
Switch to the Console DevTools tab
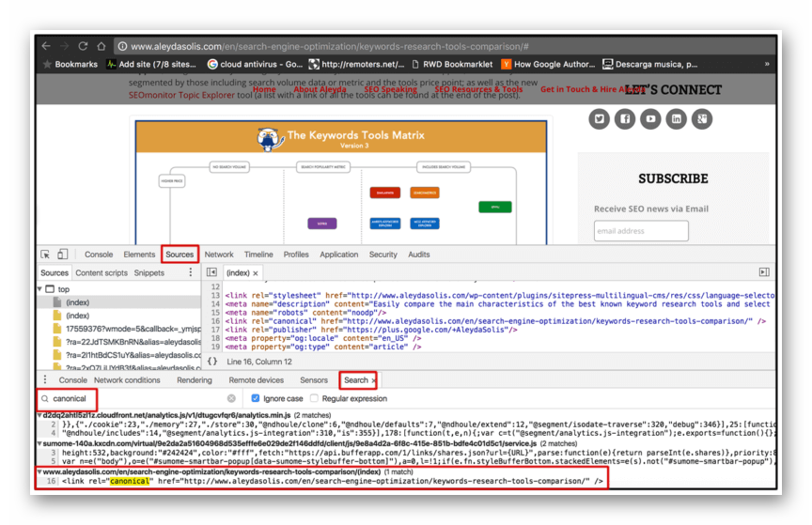(x=99, y=255)
